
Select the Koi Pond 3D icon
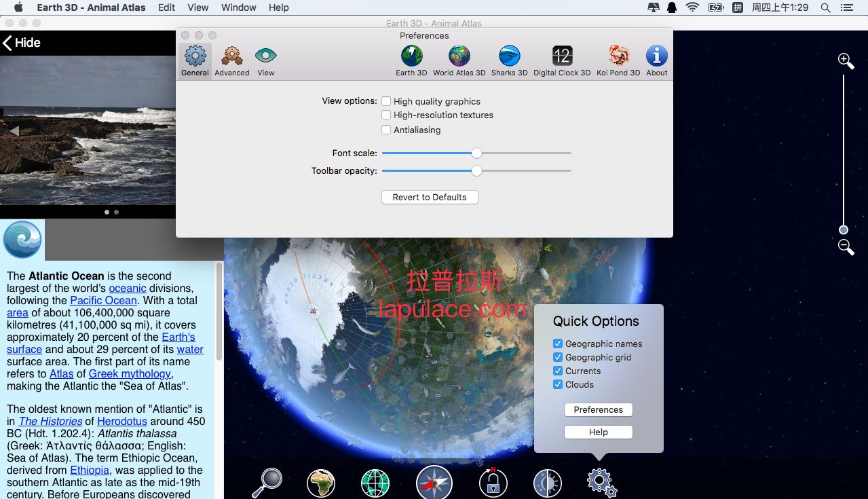(x=618, y=61)
